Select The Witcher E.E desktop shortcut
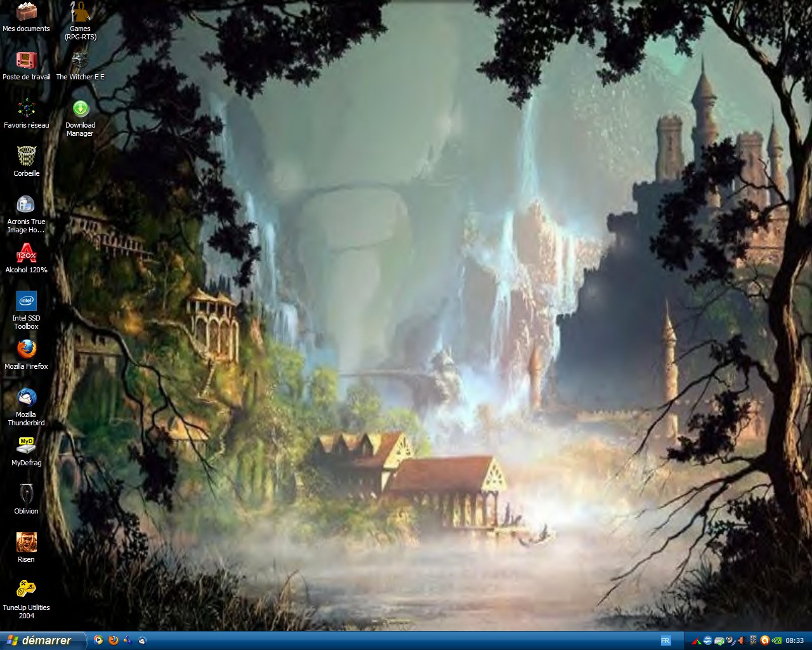 point(80,65)
